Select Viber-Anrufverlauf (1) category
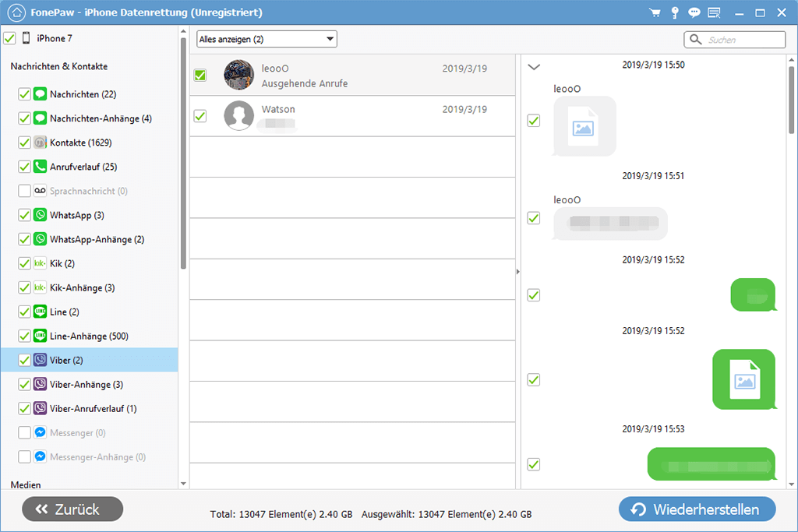 (x=94, y=408)
